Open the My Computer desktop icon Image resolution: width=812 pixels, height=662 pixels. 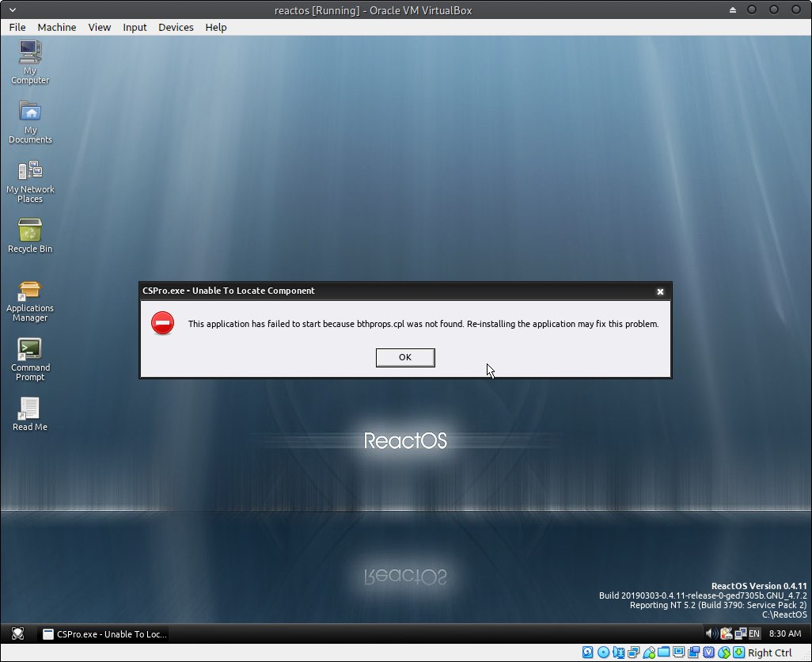[x=30, y=62]
